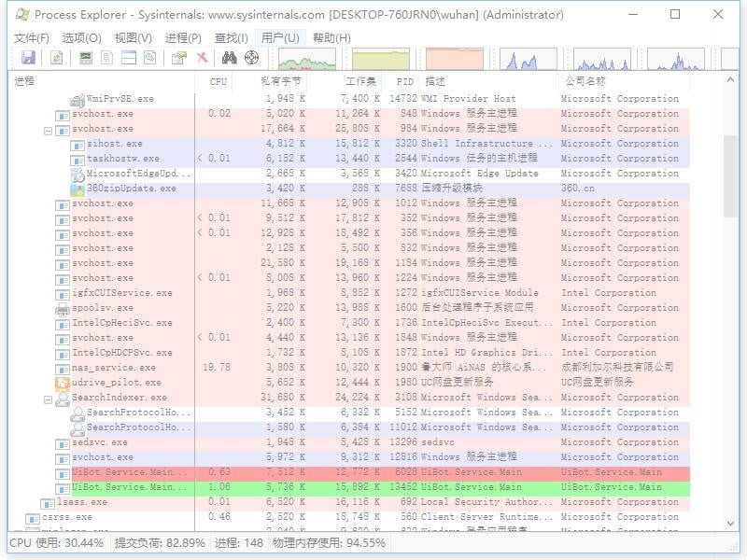Viewport: 747px width, 560px height.
Task: Click the 提交负荷 status bar entry
Action: point(160,543)
